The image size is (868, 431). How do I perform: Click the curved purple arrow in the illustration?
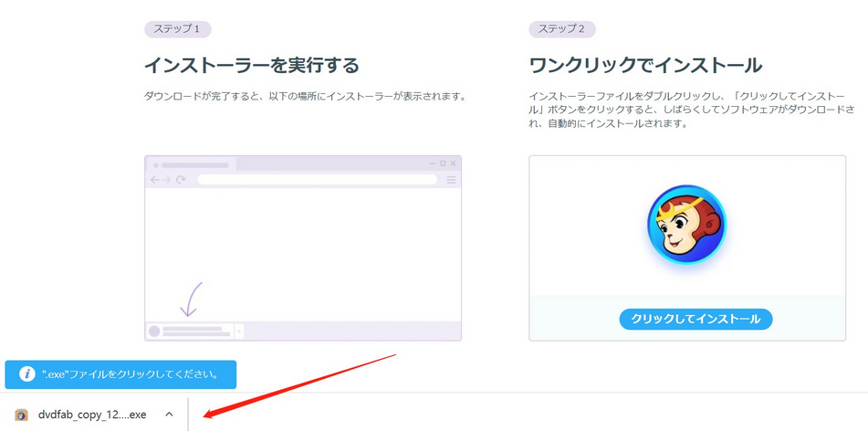point(193,298)
